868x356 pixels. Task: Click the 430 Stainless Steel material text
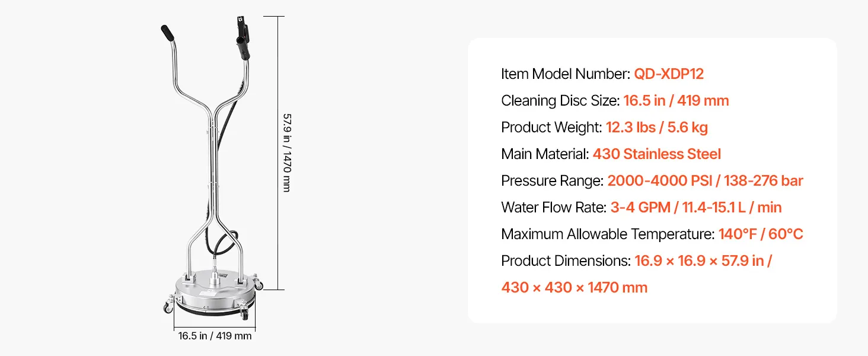[x=657, y=154]
